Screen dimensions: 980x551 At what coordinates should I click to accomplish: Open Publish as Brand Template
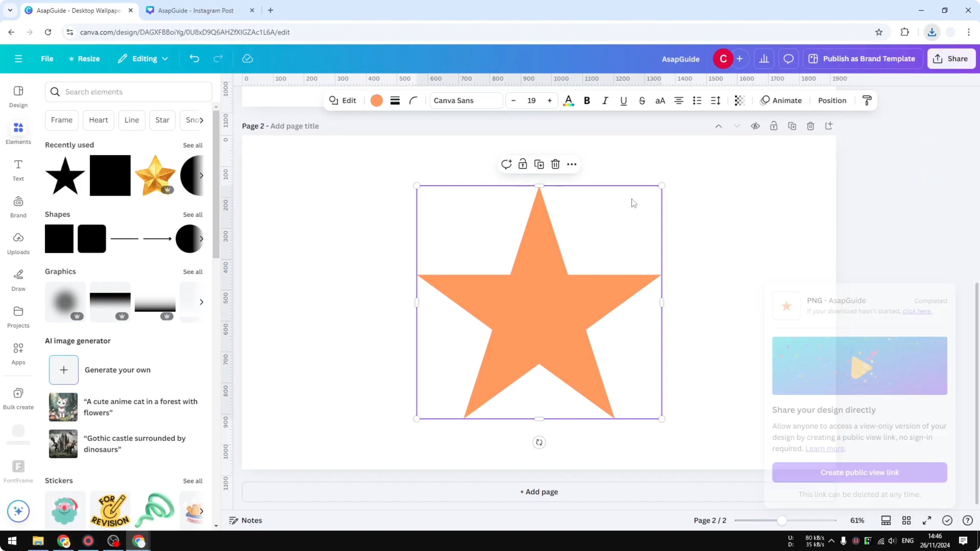863,59
